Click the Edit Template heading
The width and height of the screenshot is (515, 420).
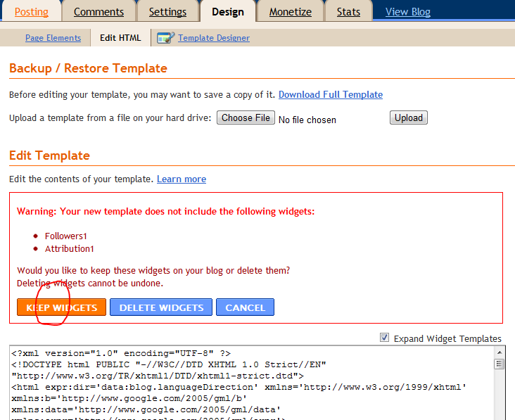pos(49,155)
